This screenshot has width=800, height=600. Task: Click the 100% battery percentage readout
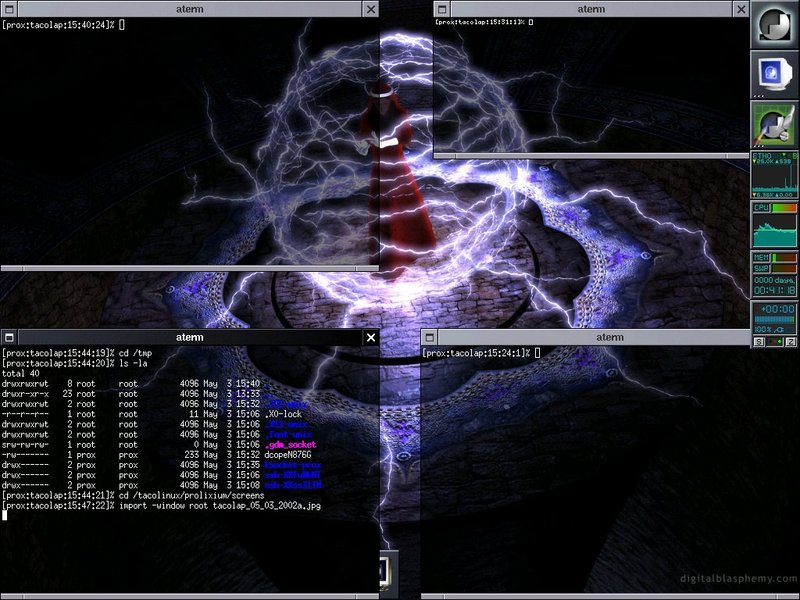point(764,330)
